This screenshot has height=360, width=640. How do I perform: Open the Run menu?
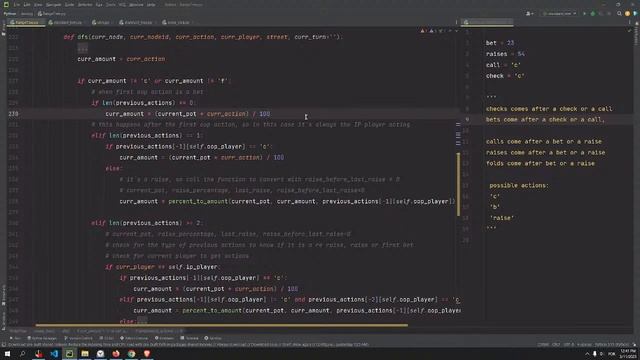coord(99,4)
